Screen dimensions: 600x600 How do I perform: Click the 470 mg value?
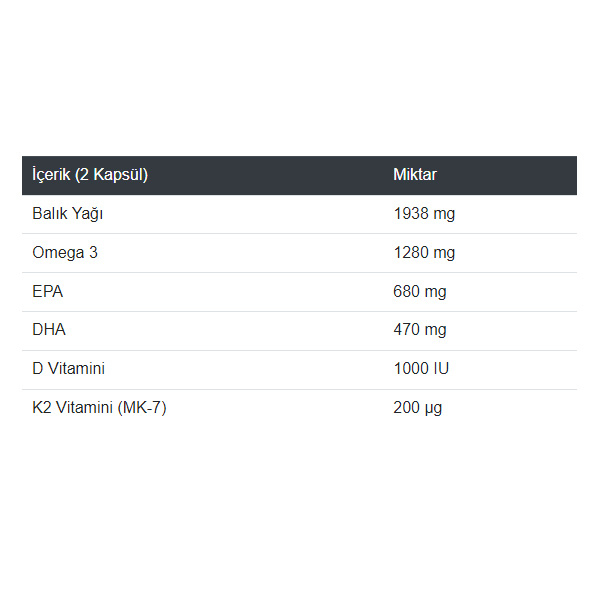click(x=420, y=329)
